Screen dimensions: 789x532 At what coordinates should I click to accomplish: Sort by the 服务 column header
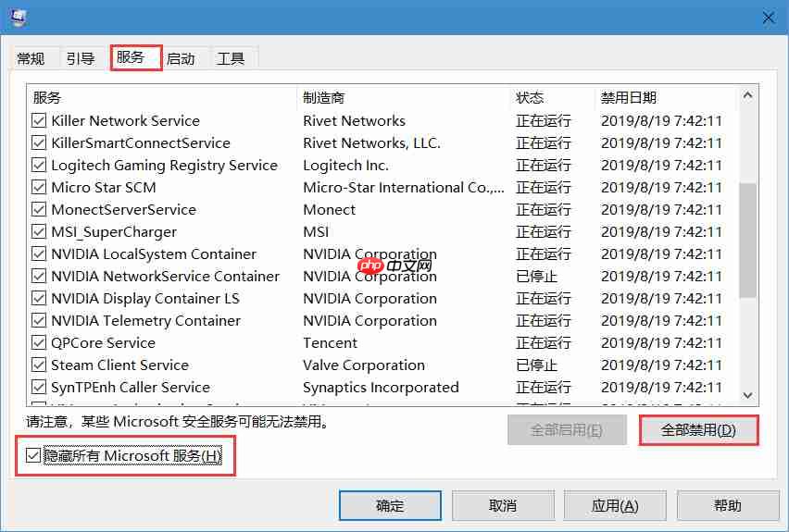162,97
